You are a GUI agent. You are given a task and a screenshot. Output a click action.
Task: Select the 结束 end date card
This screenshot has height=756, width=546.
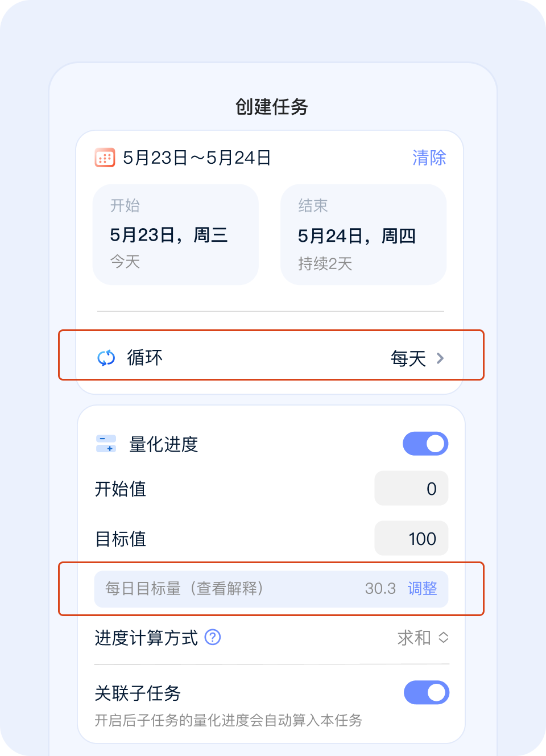[x=363, y=234]
